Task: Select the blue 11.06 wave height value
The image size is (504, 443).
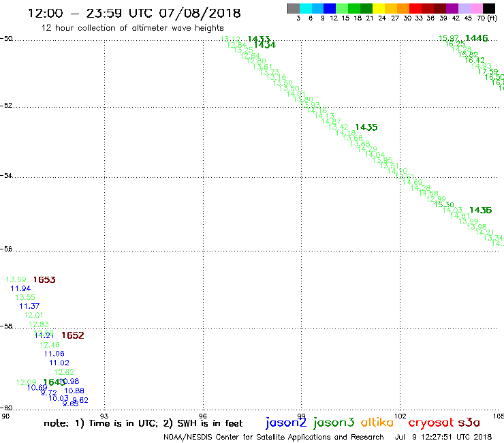Action: 54,354
